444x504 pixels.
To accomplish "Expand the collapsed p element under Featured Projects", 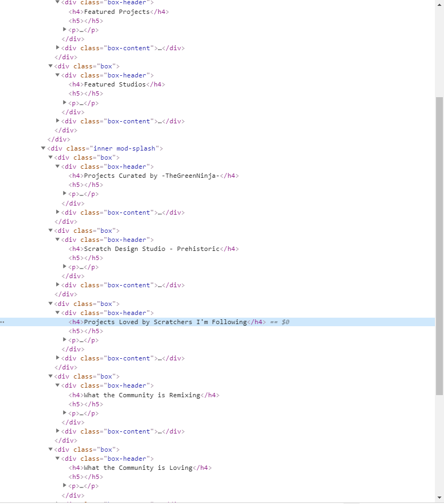I will pyautogui.click(x=64, y=29).
